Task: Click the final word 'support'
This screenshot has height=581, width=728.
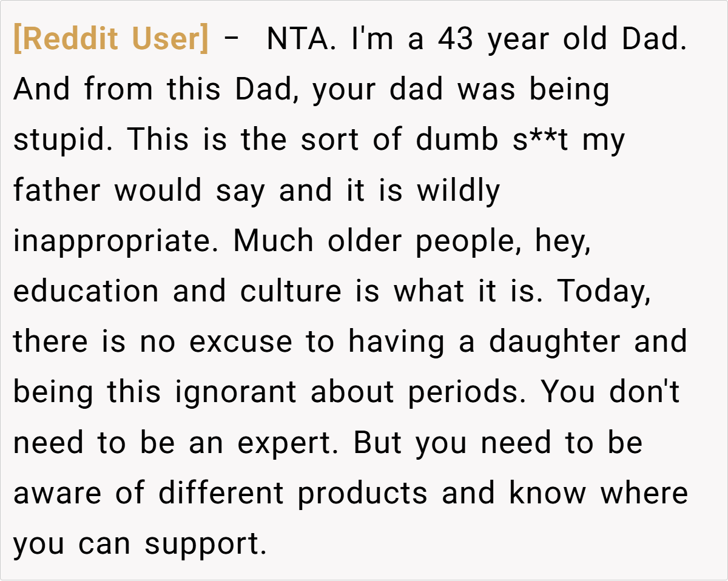Action: (204, 544)
